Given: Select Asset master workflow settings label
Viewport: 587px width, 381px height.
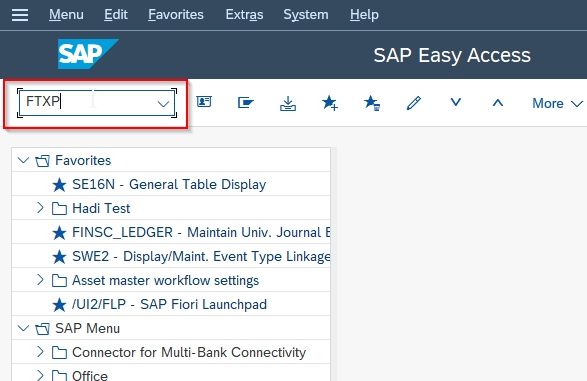Looking at the screenshot, I should point(165,280).
